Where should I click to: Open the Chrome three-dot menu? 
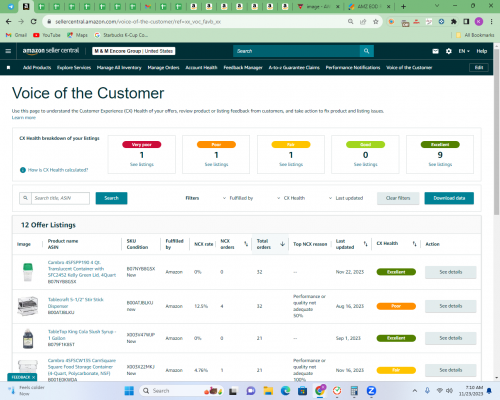(491, 22)
